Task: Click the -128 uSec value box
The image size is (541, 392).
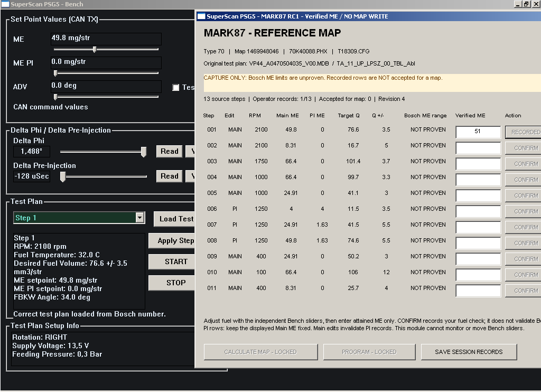Action: coord(31,176)
